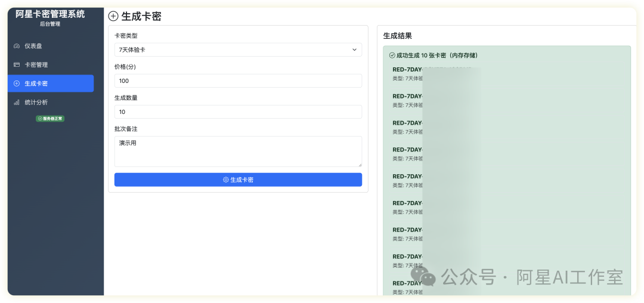Click the 生成数量 label

point(126,98)
